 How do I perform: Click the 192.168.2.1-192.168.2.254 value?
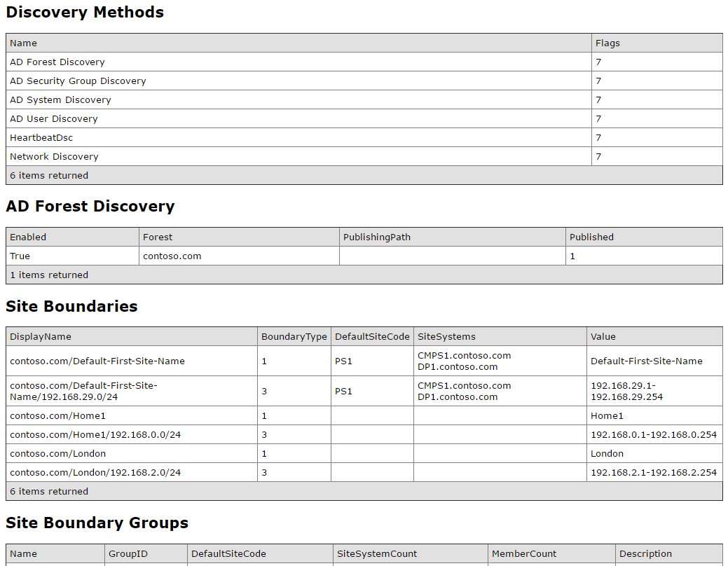coord(654,473)
